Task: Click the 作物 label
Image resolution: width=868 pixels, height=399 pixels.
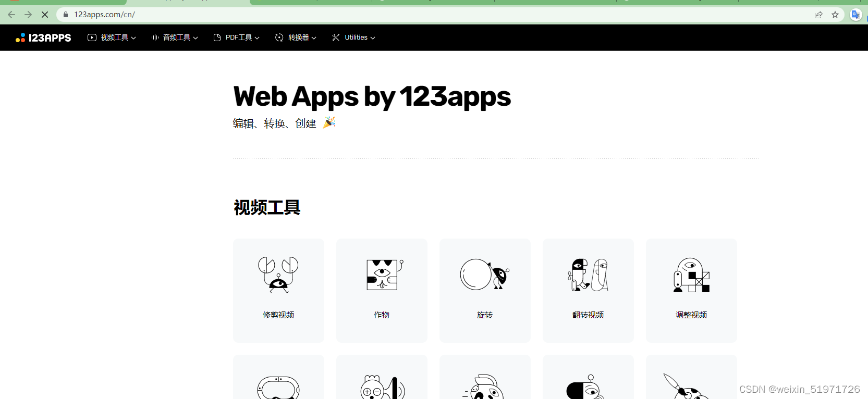Action: pyautogui.click(x=382, y=315)
